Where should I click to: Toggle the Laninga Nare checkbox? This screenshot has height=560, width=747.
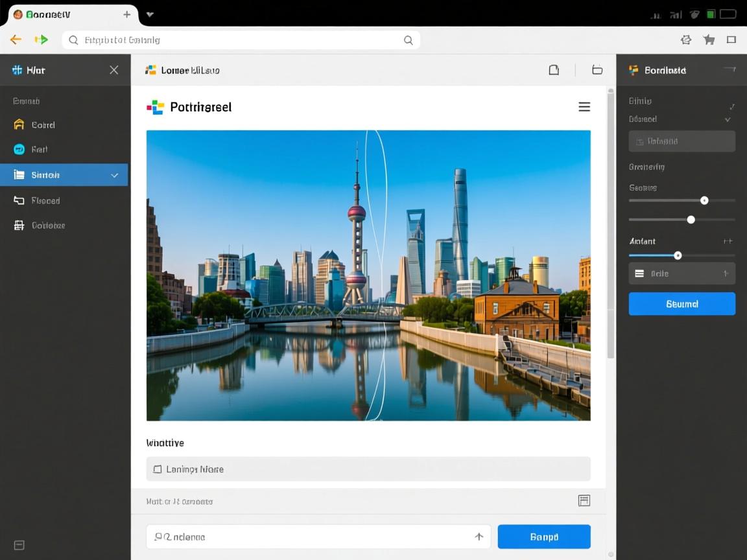pos(158,469)
